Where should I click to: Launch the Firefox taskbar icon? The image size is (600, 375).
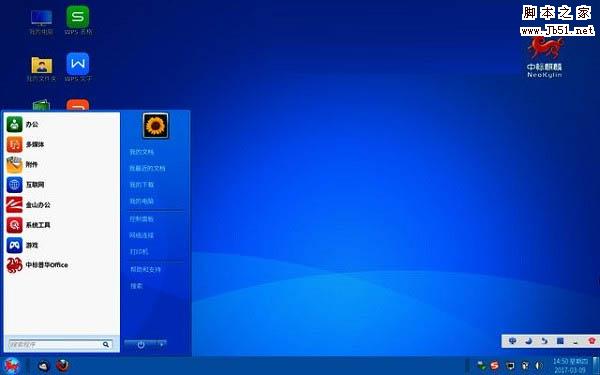pos(63,366)
